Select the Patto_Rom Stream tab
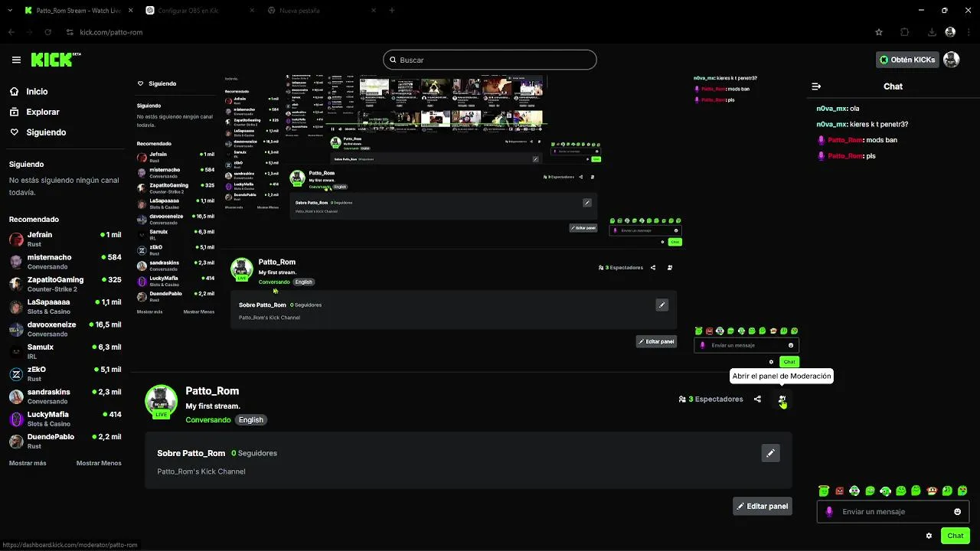The width and height of the screenshot is (980, 551). pos(77,11)
